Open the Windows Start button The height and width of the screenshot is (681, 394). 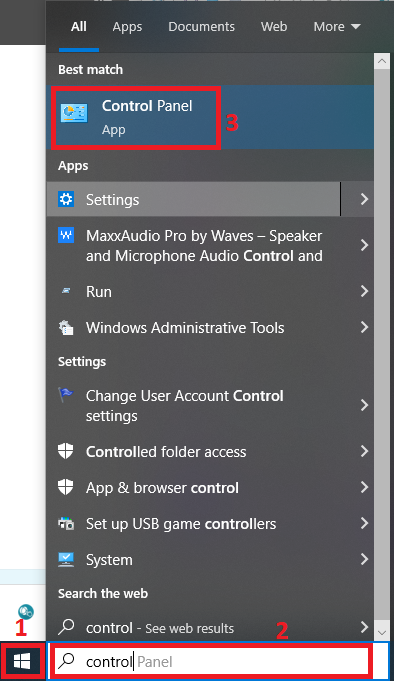click(22, 661)
